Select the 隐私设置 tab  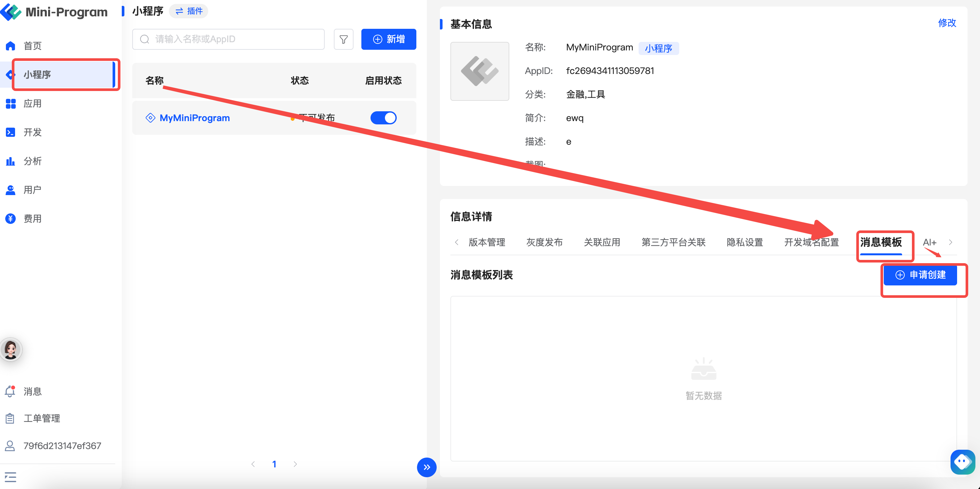click(x=745, y=242)
